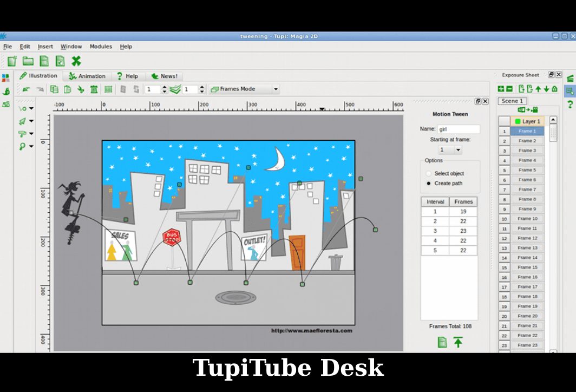
Task: Click the Scene 1 tab
Action: tap(512, 101)
